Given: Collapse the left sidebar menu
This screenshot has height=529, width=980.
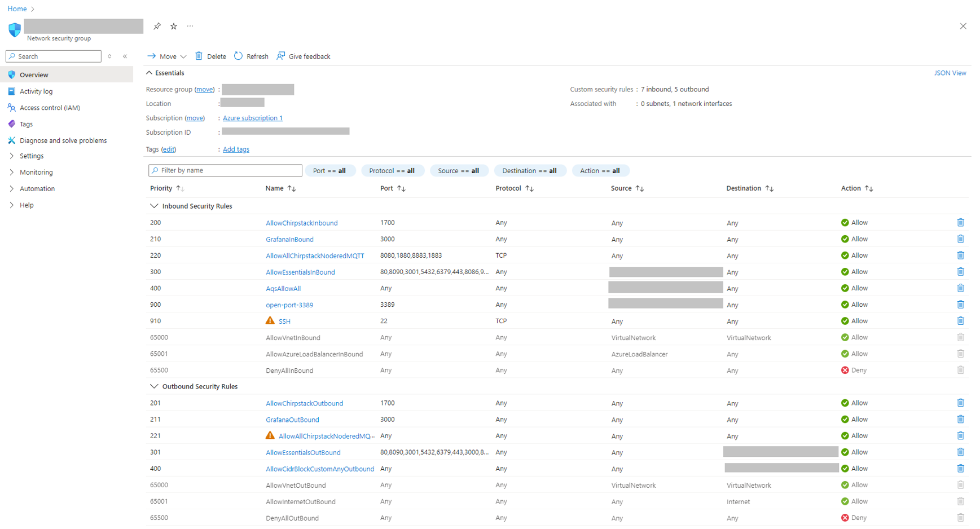Looking at the screenshot, I should (x=125, y=56).
